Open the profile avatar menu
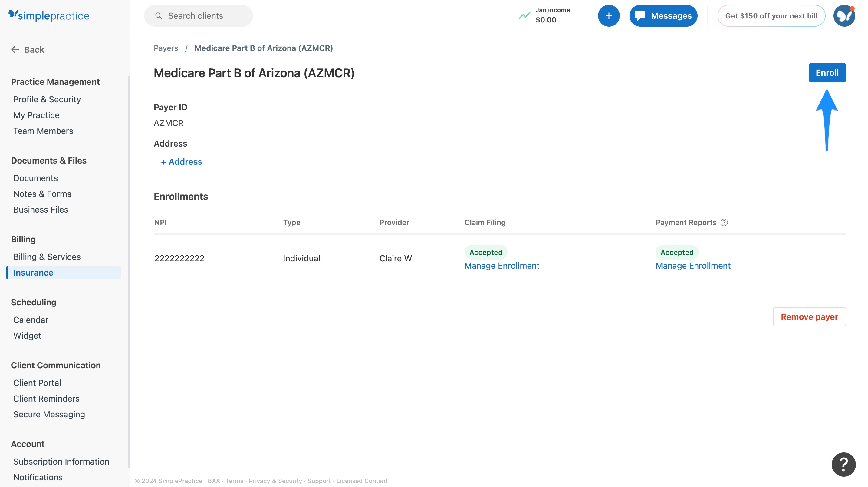The width and height of the screenshot is (868, 487). coord(844,15)
